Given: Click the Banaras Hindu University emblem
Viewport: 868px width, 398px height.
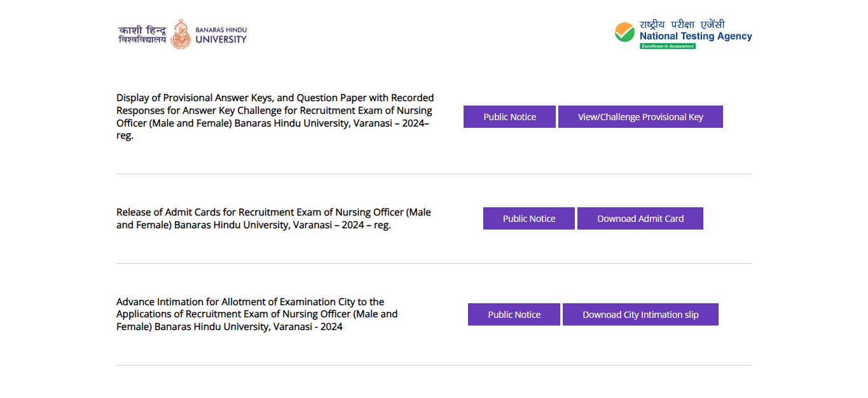Looking at the screenshot, I should [x=181, y=34].
